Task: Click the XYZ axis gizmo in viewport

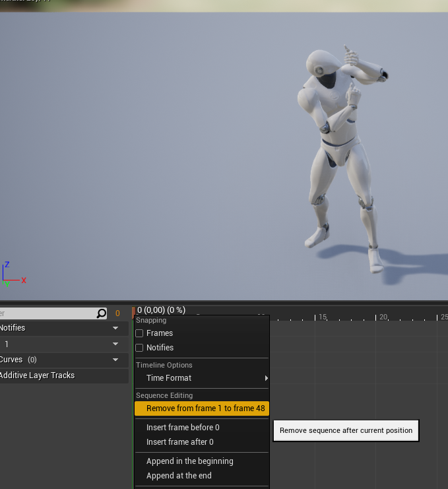Action: point(13,275)
